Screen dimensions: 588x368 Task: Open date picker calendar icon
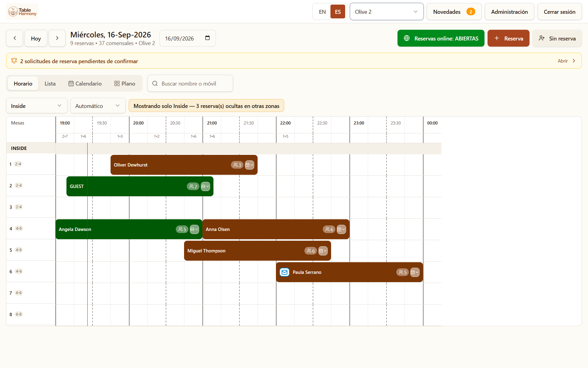(x=207, y=38)
